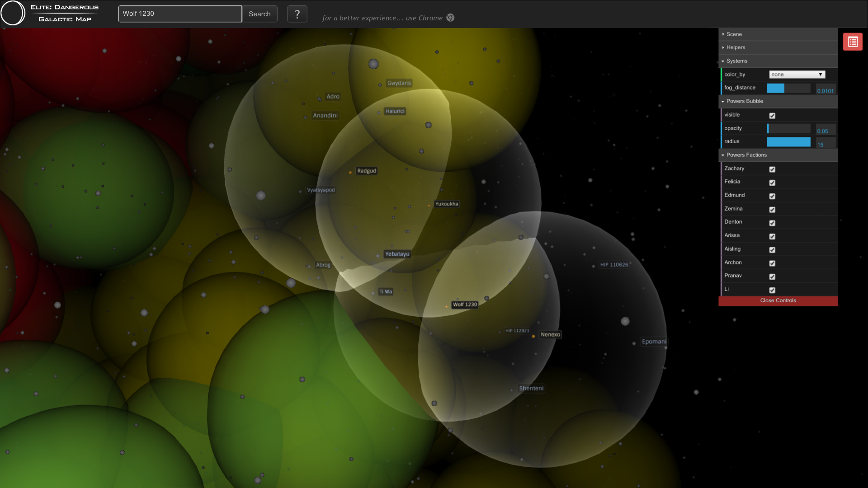Adjust the opacity slider

[x=788, y=129]
